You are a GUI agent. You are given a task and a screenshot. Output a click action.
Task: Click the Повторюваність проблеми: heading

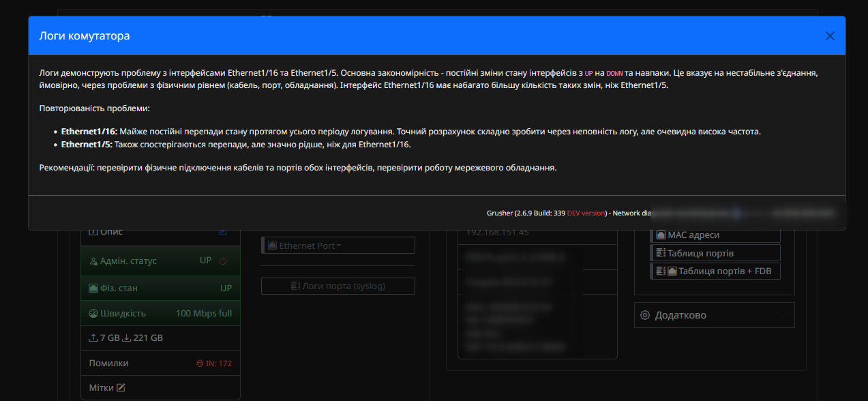[x=94, y=108]
